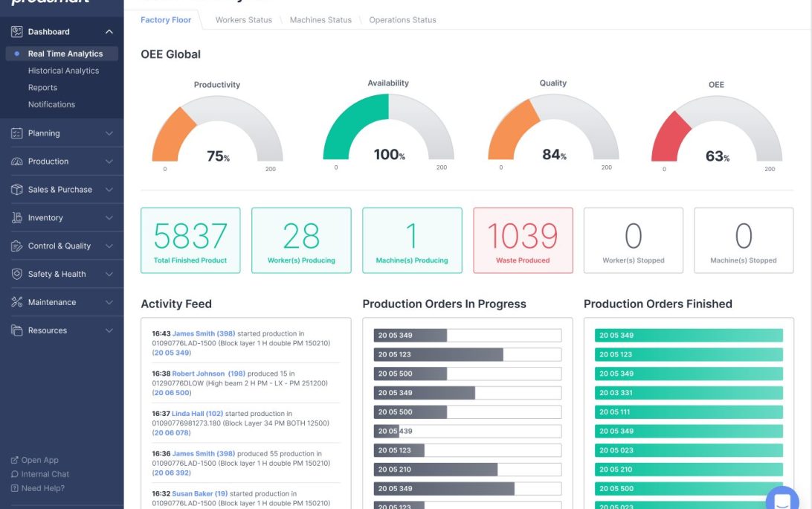Viewport: 812px width, 509px height.
Task: Click the James Smith (398) link at 16:43
Action: tap(203, 334)
